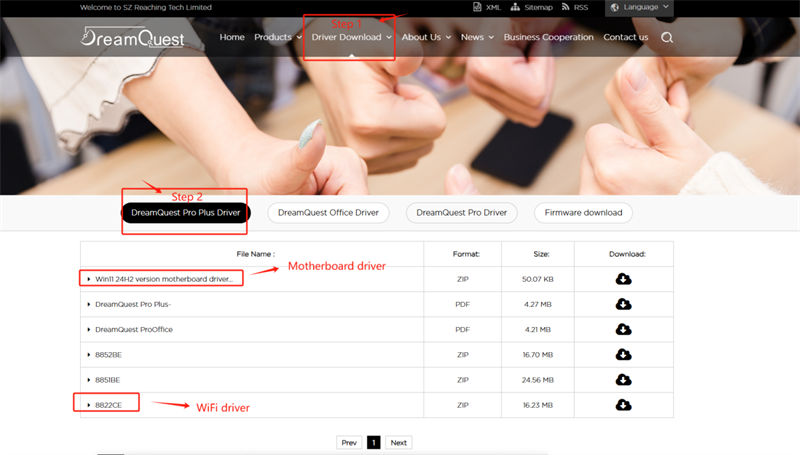The height and width of the screenshot is (455, 800).
Task: Open the Sitemap link
Action: coord(532,7)
